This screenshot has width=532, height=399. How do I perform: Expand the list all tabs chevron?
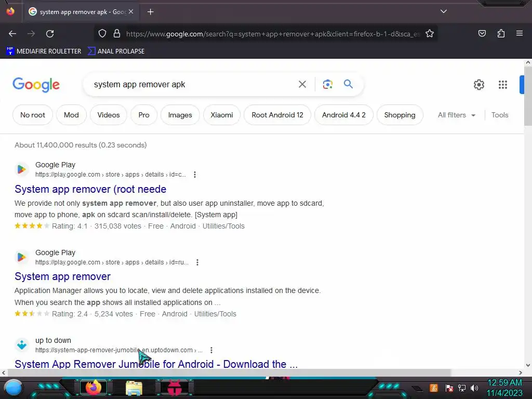(444, 11)
